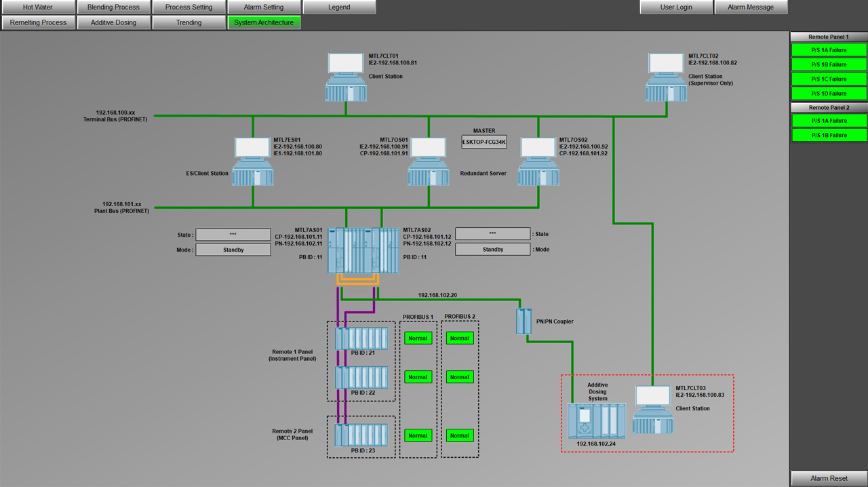Screen dimensions: 868x487
Task: Switch to the Trending page
Action: [x=189, y=22]
